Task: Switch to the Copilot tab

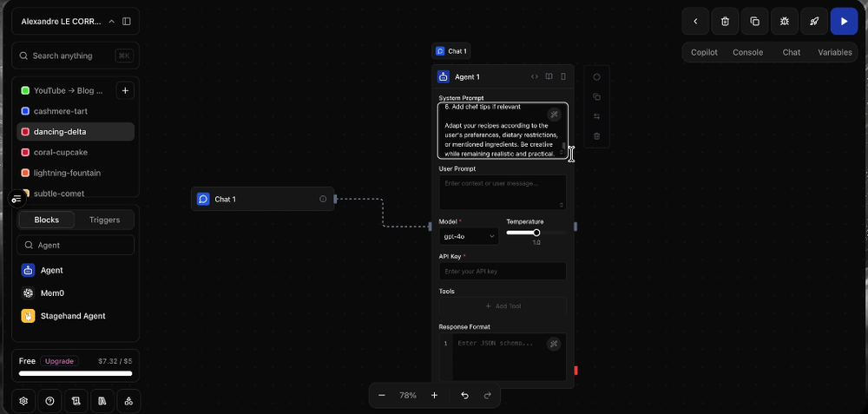Action: click(704, 53)
